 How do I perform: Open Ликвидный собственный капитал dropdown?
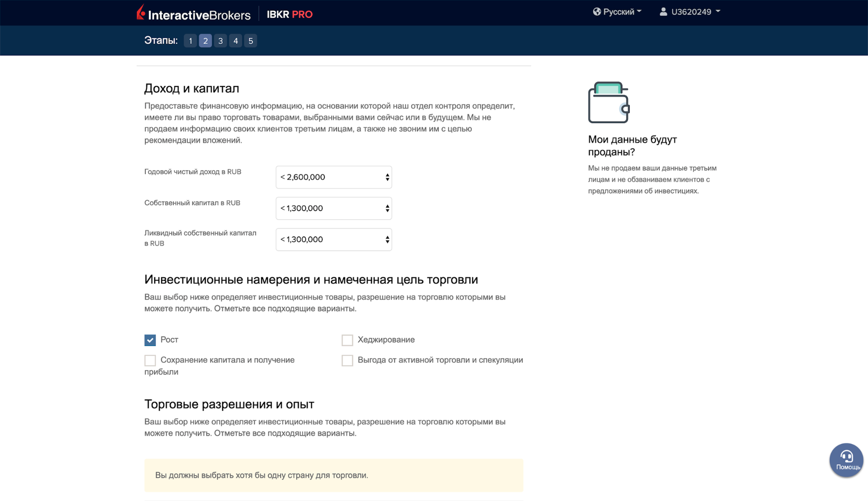click(334, 240)
